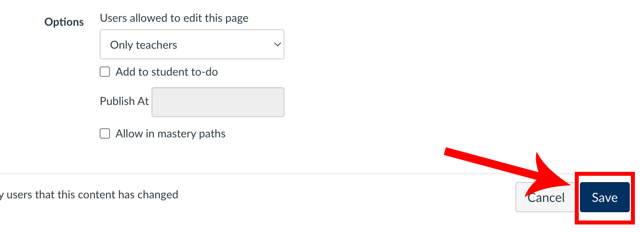Screen dimensions: 644x232
Task: Check "Allow in mastery paths"
Action: pos(104,133)
